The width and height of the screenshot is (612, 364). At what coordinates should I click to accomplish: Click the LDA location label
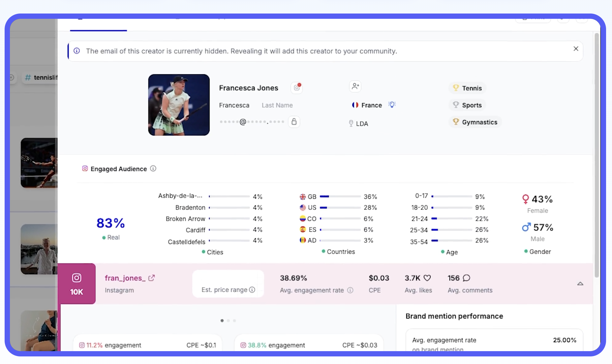coord(362,124)
